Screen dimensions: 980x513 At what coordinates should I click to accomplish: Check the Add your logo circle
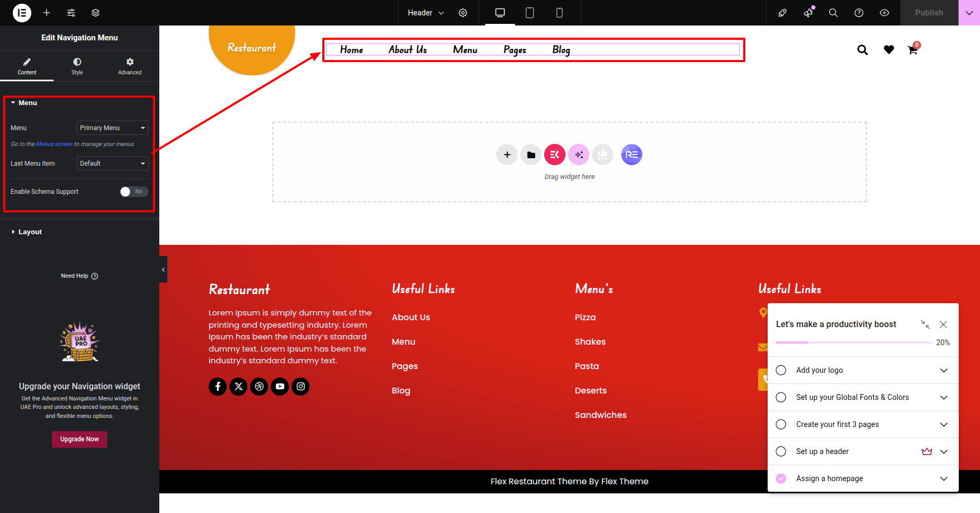coord(781,370)
